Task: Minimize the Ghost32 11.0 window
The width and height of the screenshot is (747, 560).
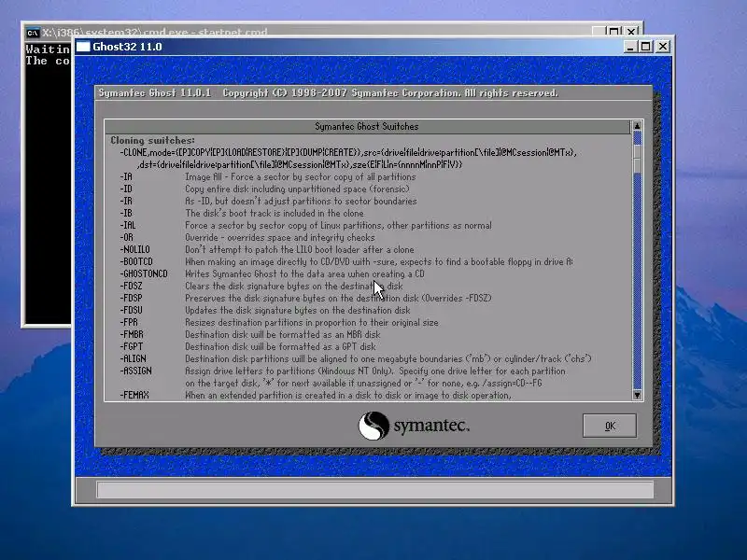Action: coord(630,47)
